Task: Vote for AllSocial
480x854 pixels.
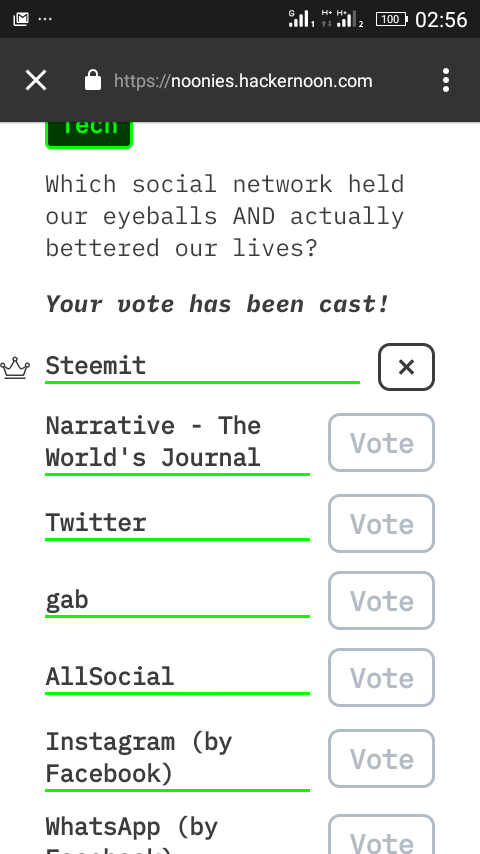Action: pyautogui.click(x=381, y=678)
